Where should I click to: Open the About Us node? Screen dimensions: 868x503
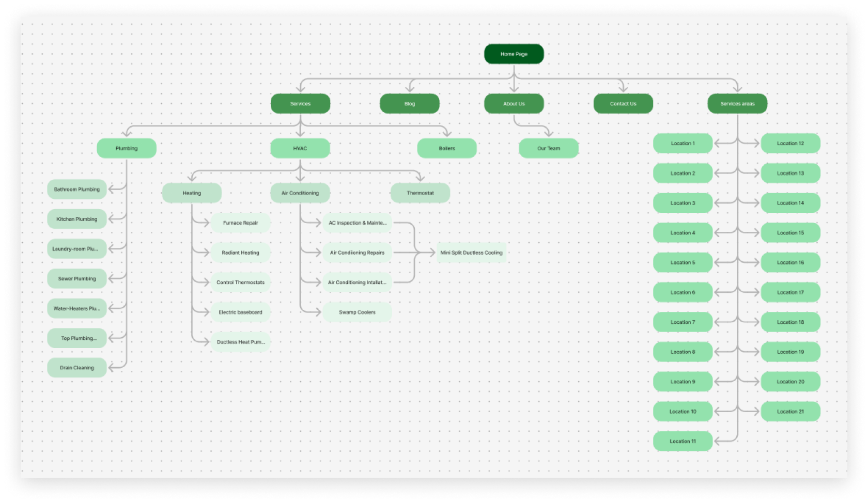514,104
